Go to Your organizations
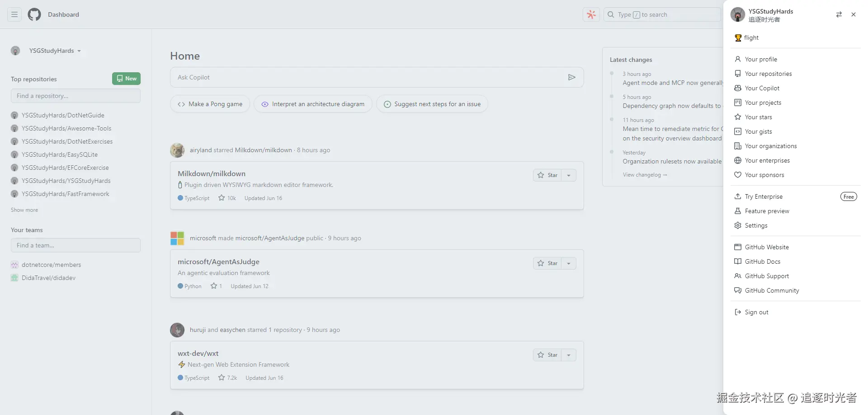The image size is (868, 415). 796,146
